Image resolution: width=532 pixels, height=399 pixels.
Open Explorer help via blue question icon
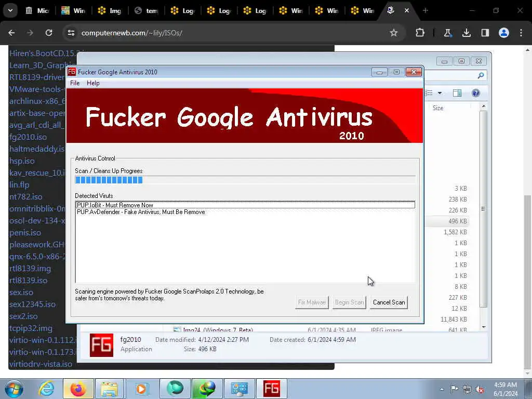click(476, 93)
